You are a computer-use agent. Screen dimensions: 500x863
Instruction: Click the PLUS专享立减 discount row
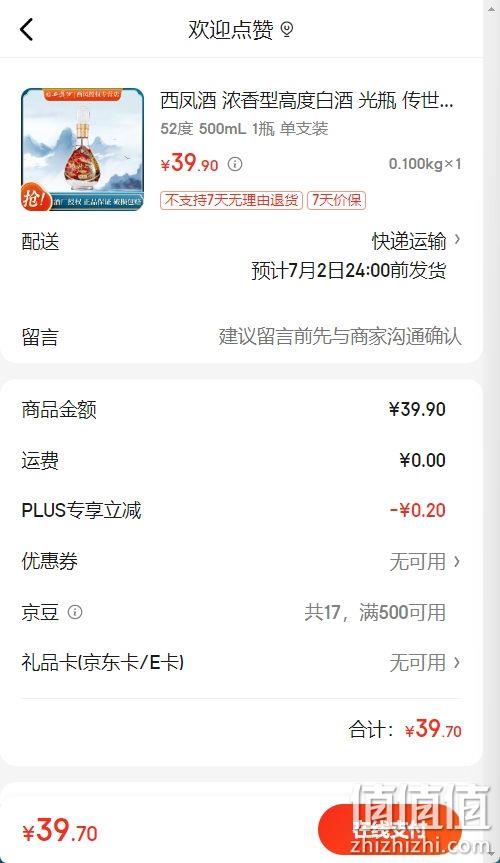click(x=242, y=510)
